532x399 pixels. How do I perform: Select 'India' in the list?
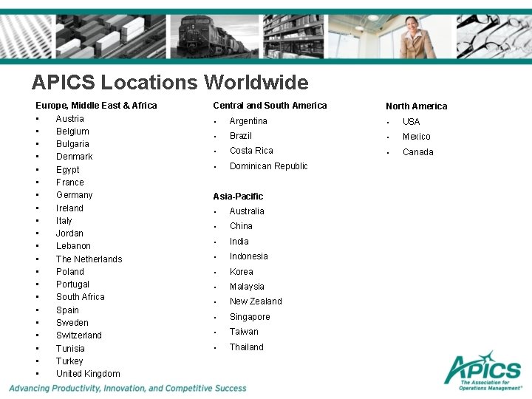239,242
